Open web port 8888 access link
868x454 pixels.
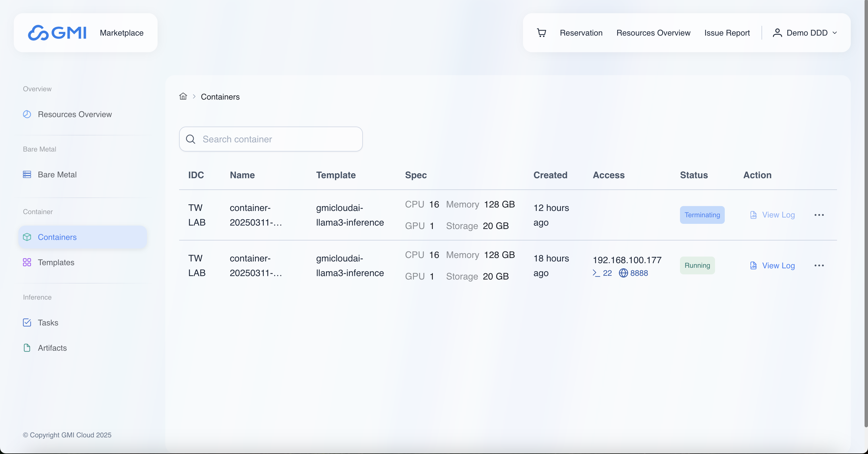[x=633, y=273]
